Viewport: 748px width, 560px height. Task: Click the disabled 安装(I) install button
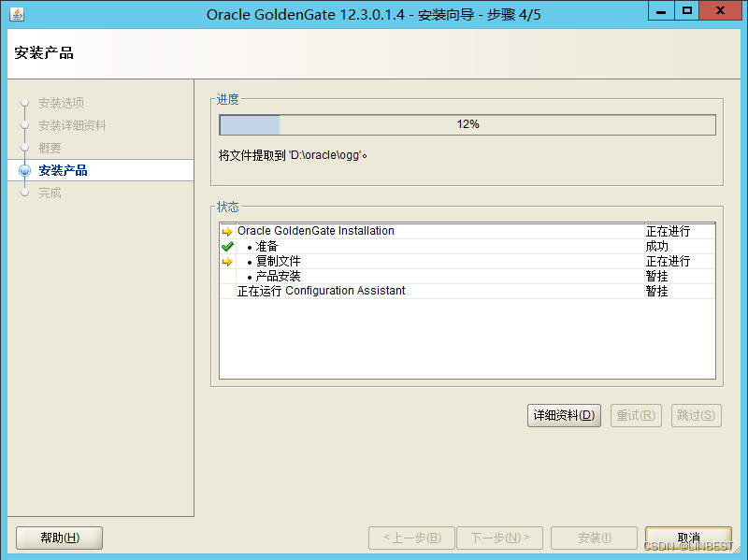click(x=594, y=538)
